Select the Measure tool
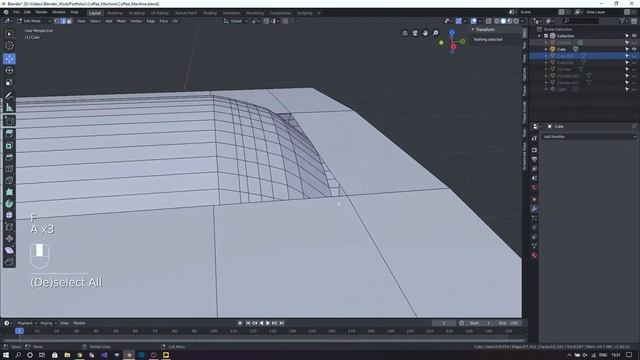640x360 pixels. (9, 107)
